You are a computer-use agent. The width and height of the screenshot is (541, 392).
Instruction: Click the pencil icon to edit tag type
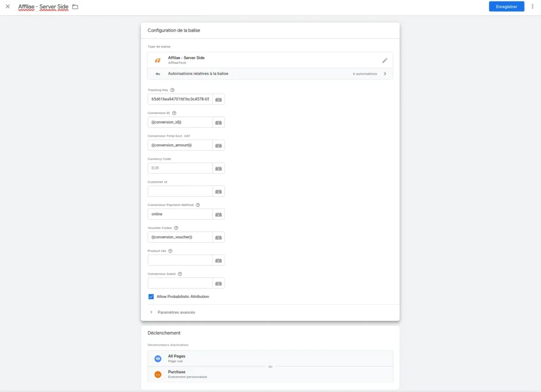point(385,60)
